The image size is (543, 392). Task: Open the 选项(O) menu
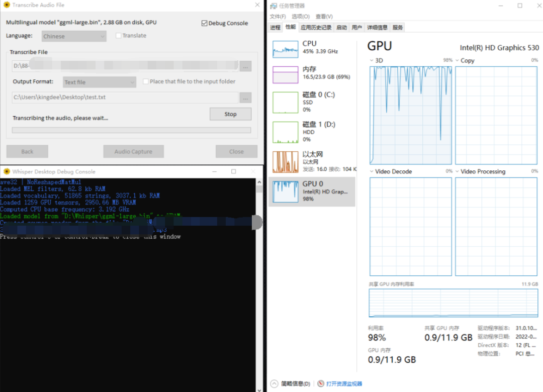tap(301, 16)
